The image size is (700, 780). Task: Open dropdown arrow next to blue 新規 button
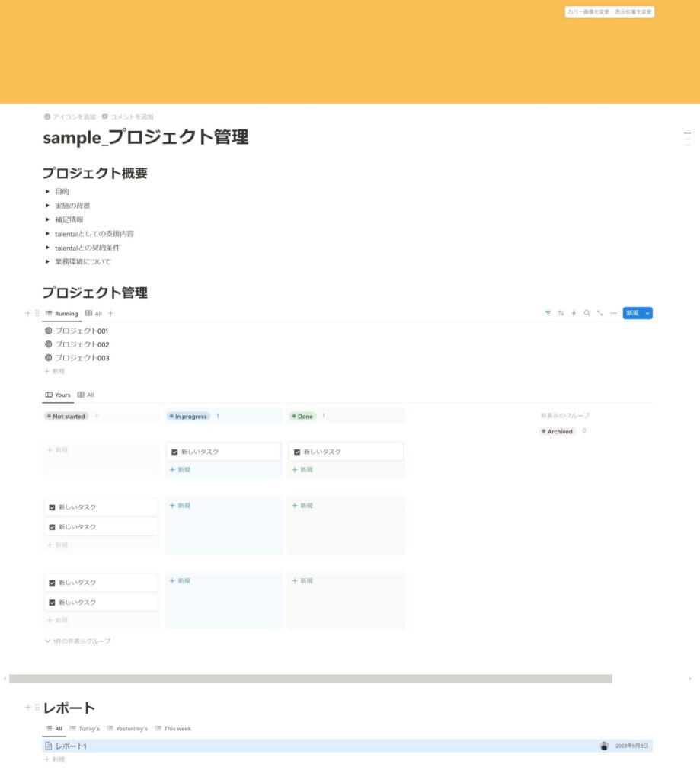coord(647,313)
